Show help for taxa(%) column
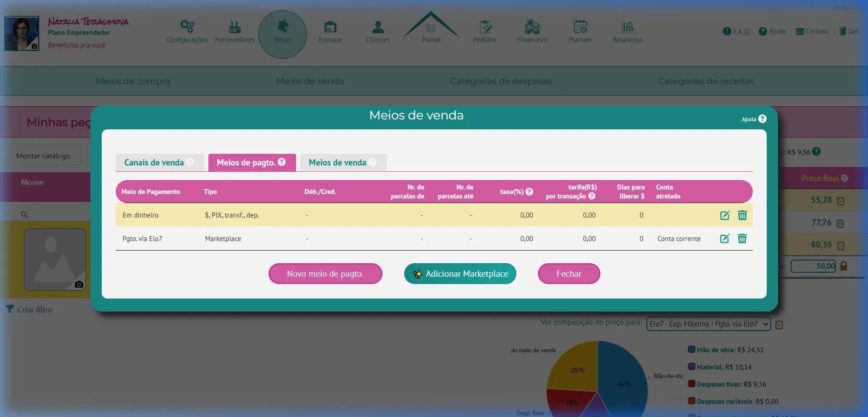This screenshot has height=417, width=868. click(x=529, y=192)
